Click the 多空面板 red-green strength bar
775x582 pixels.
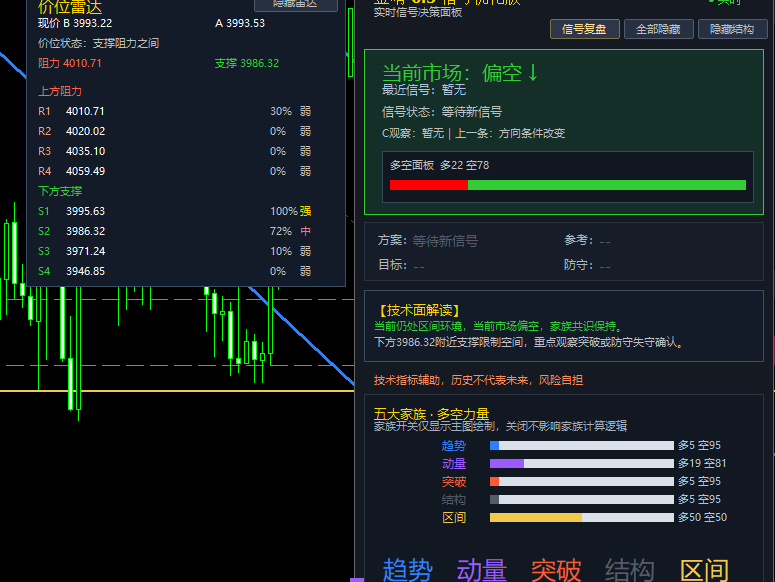pos(567,185)
